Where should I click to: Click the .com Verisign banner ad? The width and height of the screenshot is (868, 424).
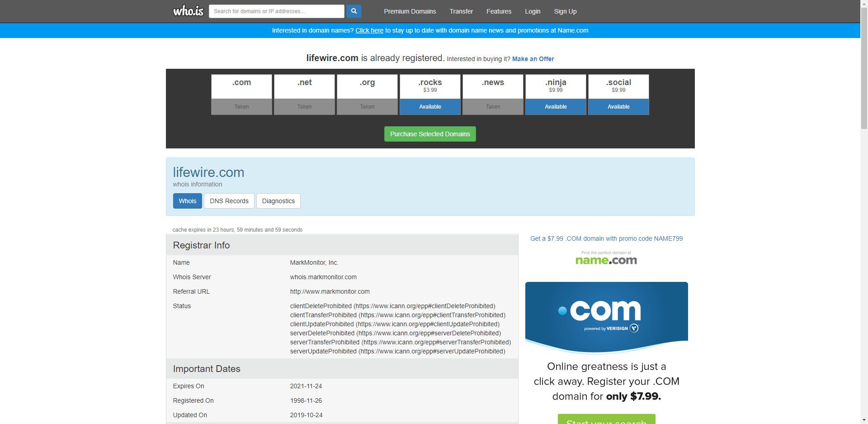[606, 318]
